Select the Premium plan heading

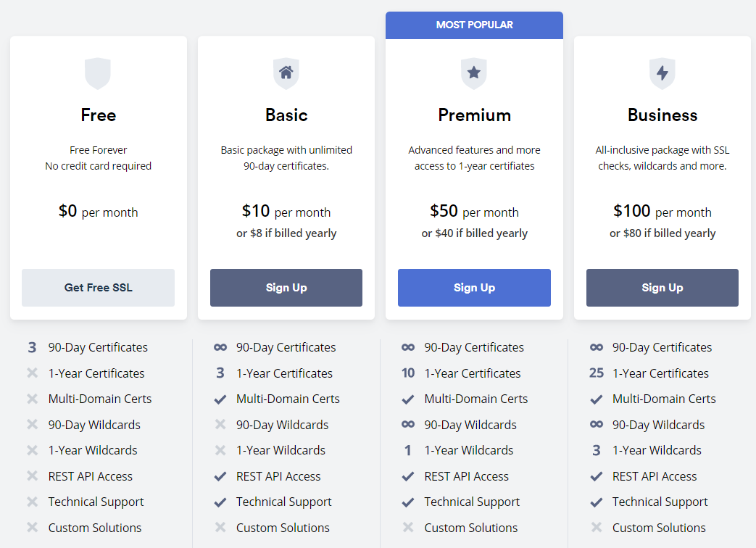[x=475, y=115]
